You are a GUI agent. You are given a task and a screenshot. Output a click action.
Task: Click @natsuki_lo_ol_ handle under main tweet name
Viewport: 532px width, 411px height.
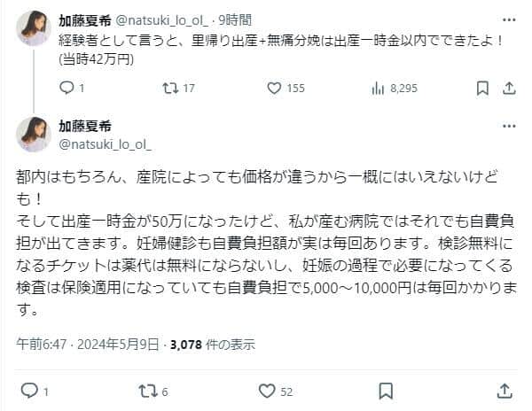pos(105,142)
